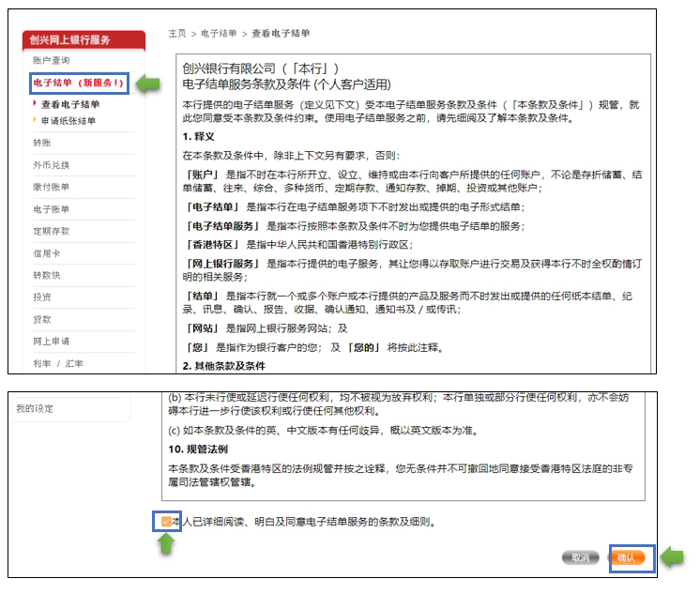700x594 pixels.
Task: Open the 信用卡 sidebar item
Action: pyautogui.click(x=46, y=253)
